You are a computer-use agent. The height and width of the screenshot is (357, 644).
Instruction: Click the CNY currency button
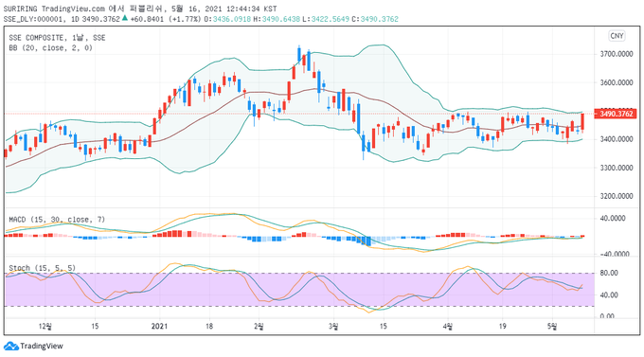[x=617, y=36]
